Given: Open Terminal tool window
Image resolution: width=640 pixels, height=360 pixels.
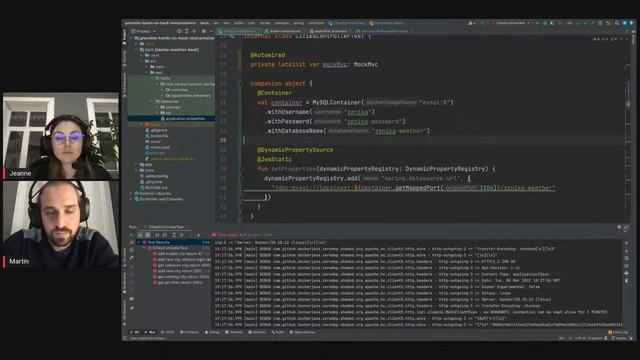Looking at the screenshot, I should point(234,332).
